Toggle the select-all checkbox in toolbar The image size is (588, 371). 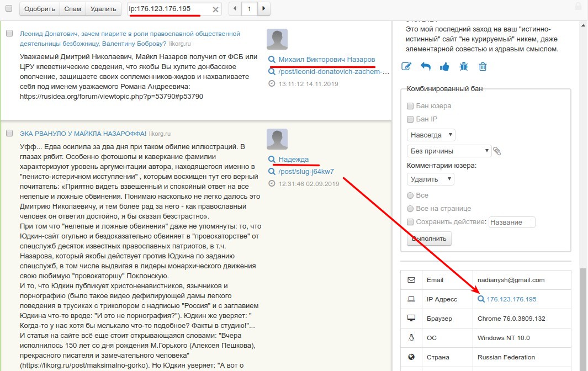pyautogui.click(x=9, y=8)
